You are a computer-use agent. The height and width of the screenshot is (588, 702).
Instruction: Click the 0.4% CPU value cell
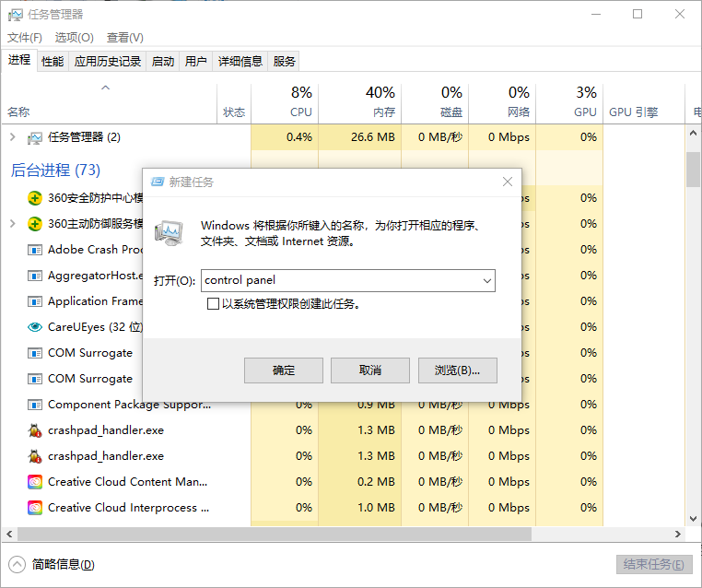(x=285, y=137)
